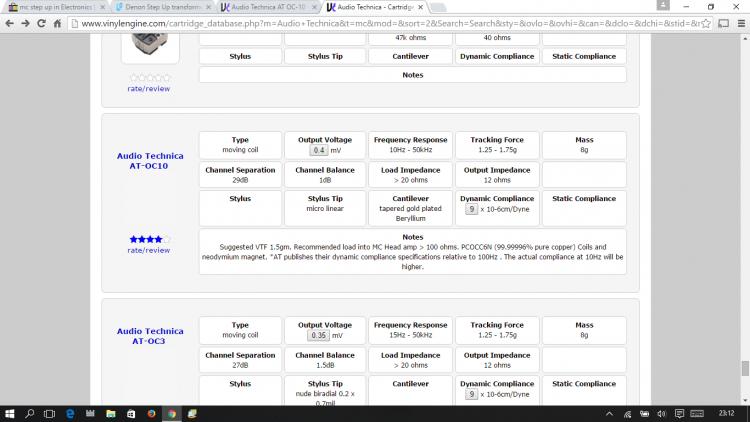Open the Audio Technica AT-OC10 link
Viewport: 750px width, 422px height.
coord(150,161)
